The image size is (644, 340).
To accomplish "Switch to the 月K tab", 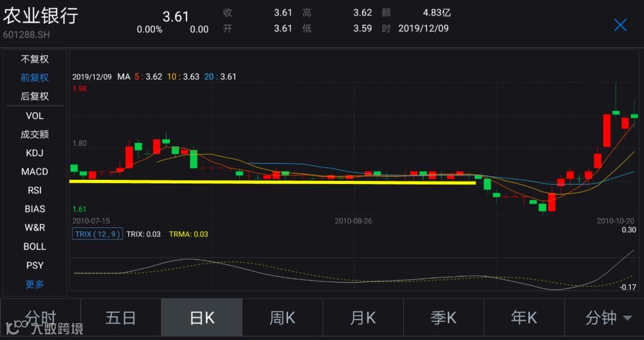I will [363, 318].
